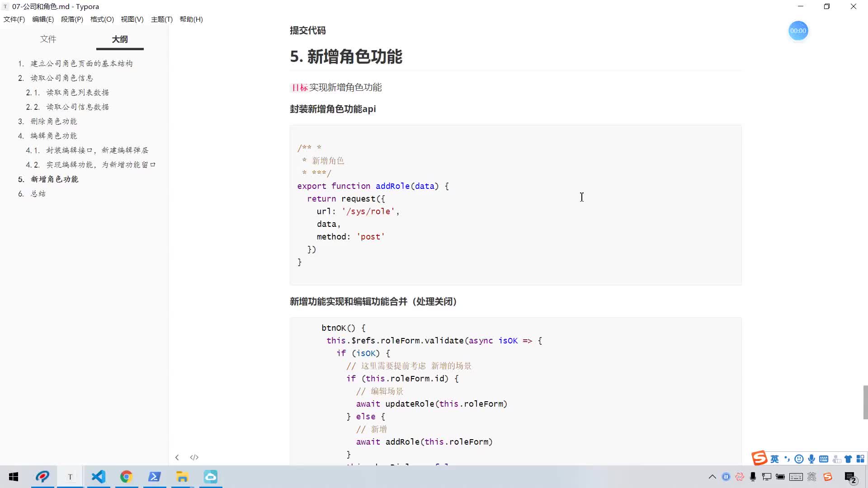Open the 文件(F) menu
Image resolution: width=868 pixels, height=488 pixels.
click(14, 19)
